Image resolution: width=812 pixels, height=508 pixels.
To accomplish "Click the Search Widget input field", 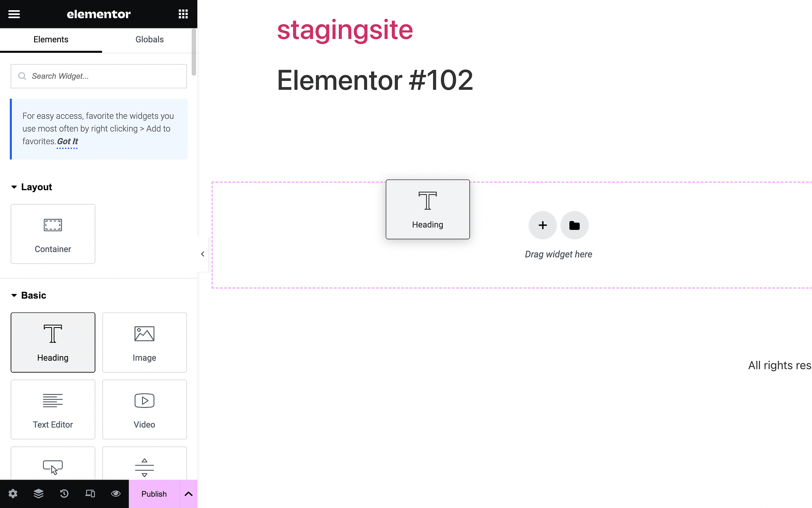I will pos(99,76).
